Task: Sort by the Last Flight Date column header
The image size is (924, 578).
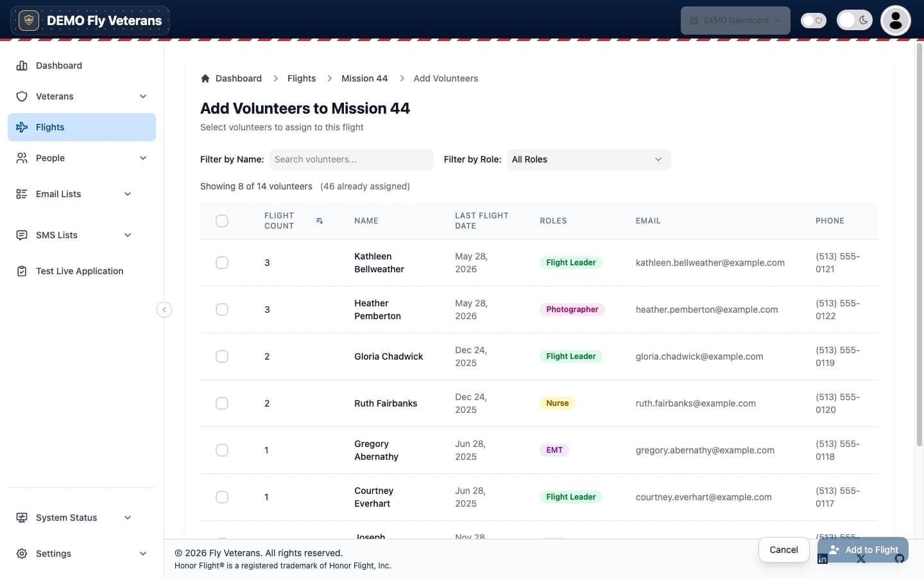Action: (481, 221)
